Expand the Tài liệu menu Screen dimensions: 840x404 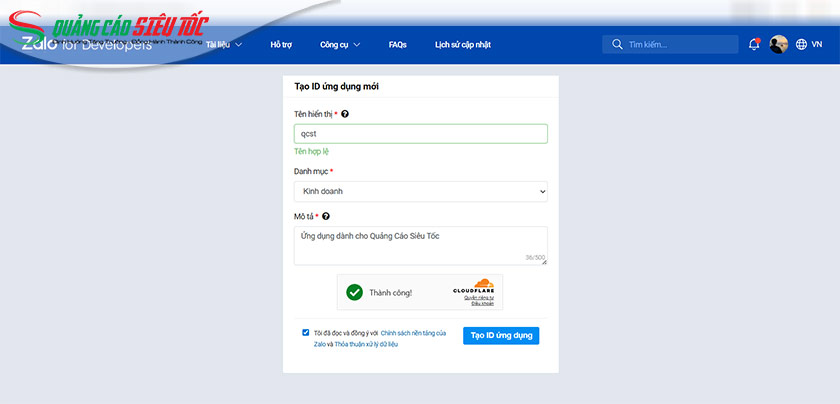224,45
